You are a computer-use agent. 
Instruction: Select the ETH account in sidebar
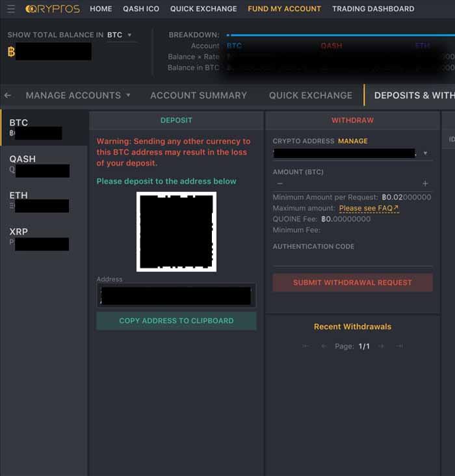44,201
